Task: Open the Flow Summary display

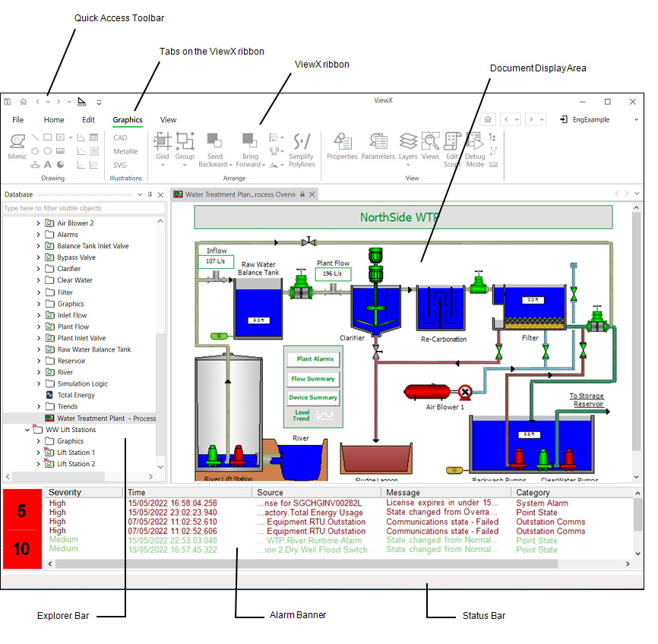Action: pos(313,378)
